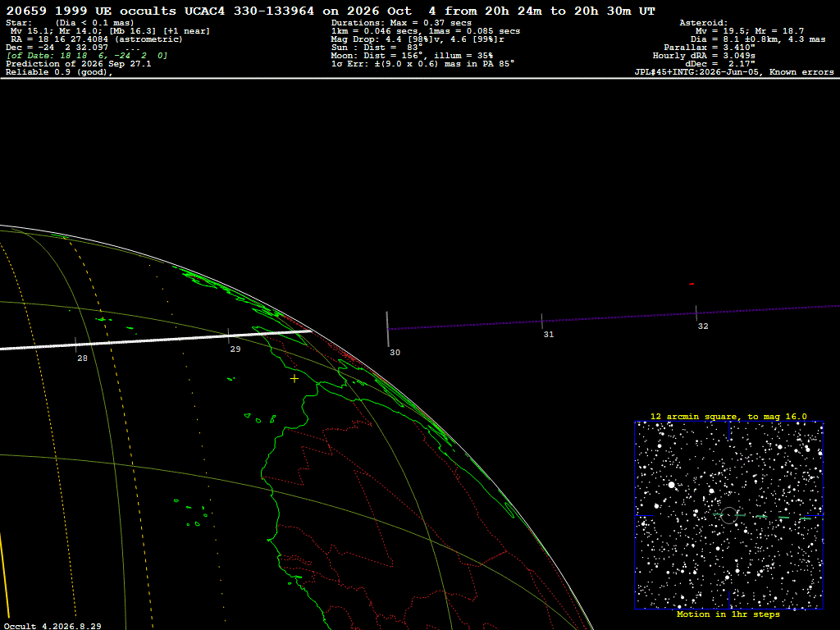Click the Occult version text
Viewport: 840px width, 630px height.
coord(53,626)
